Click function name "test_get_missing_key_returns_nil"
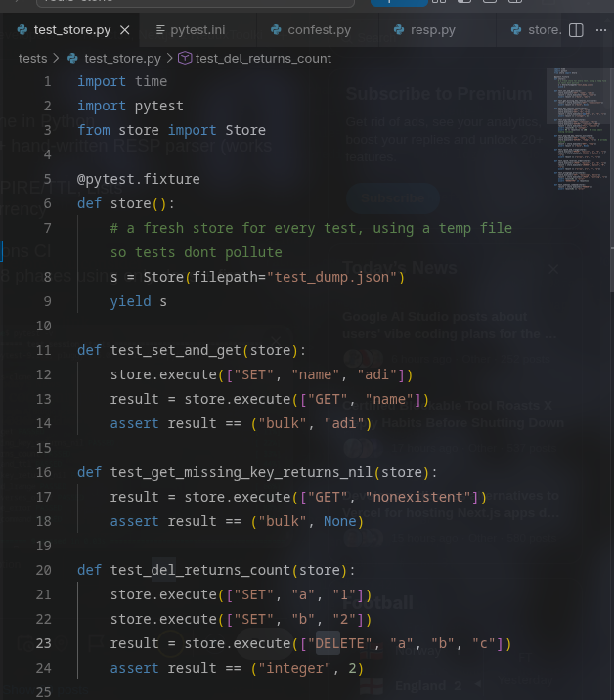The height and width of the screenshot is (700, 614). [241, 473]
